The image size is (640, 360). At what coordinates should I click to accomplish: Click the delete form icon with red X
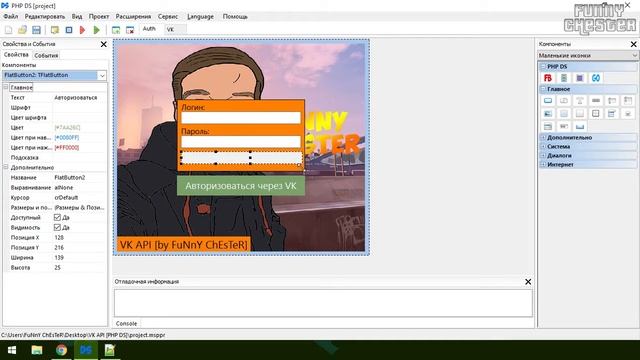click(130, 30)
